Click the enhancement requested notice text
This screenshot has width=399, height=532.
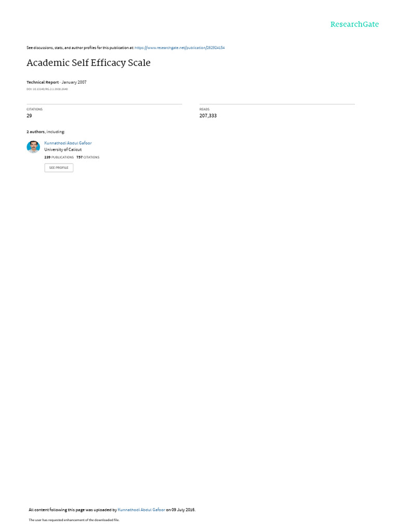click(x=74, y=520)
